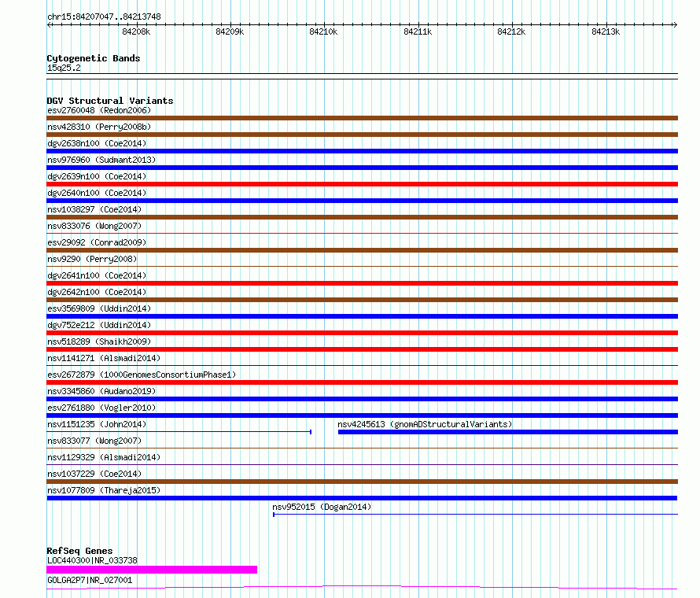The width and height of the screenshot is (700, 598).
Task: Click the 84210k ruler tick label
Action: point(323,31)
